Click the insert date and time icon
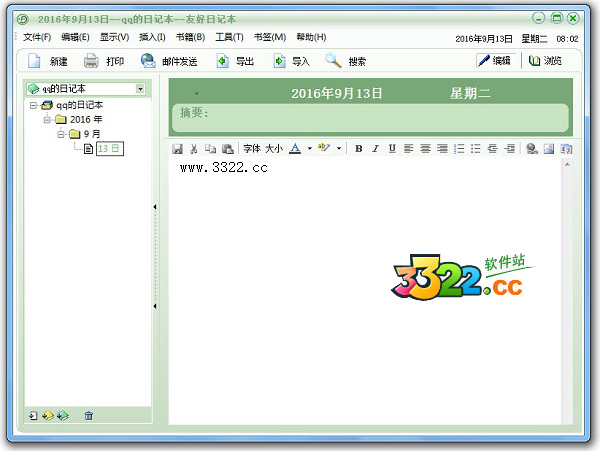 coord(566,148)
